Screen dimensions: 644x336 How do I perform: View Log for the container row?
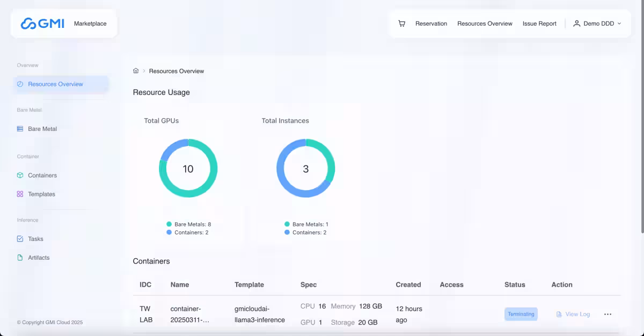(573, 315)
